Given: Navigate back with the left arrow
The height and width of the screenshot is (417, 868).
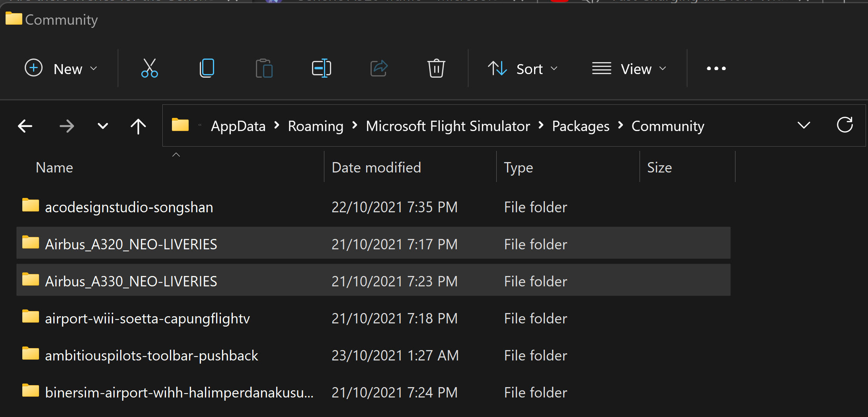Looking at the screenshot, I should click(25, 126).
